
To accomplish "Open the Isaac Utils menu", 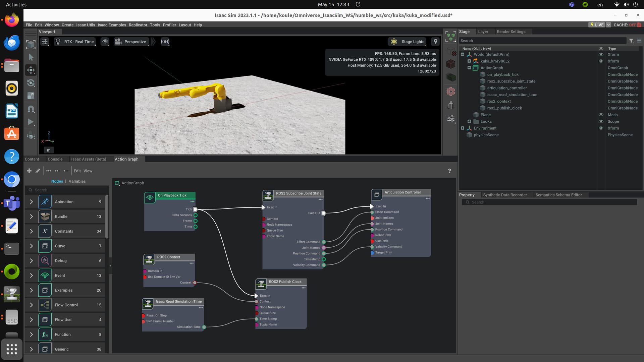I will tap(86, 25).
